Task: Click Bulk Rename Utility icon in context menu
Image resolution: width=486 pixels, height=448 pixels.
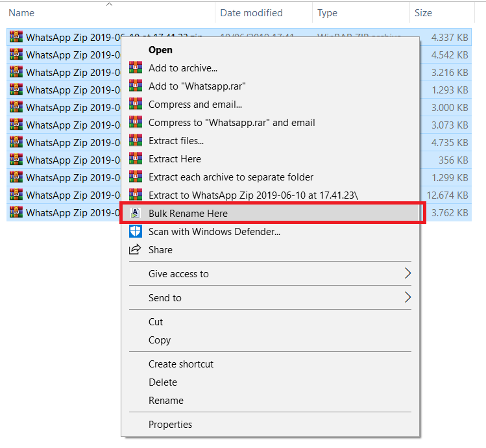Action: (135, 213)
